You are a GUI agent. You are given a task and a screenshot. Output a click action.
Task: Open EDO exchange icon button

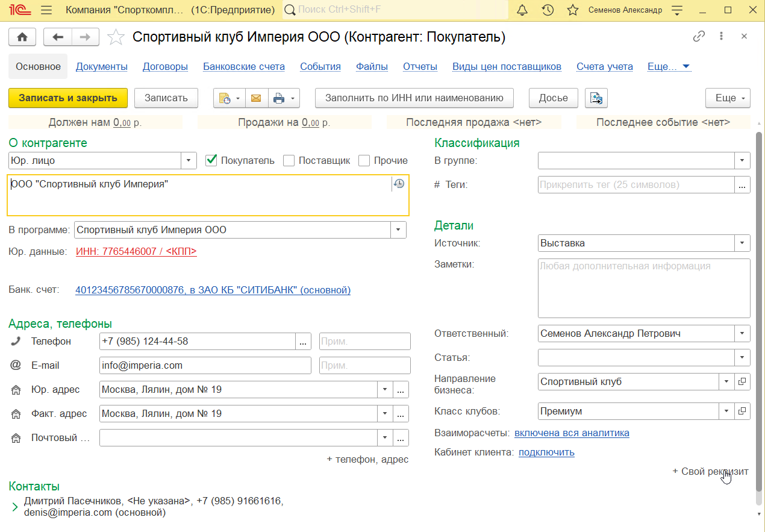click(596, 98)
